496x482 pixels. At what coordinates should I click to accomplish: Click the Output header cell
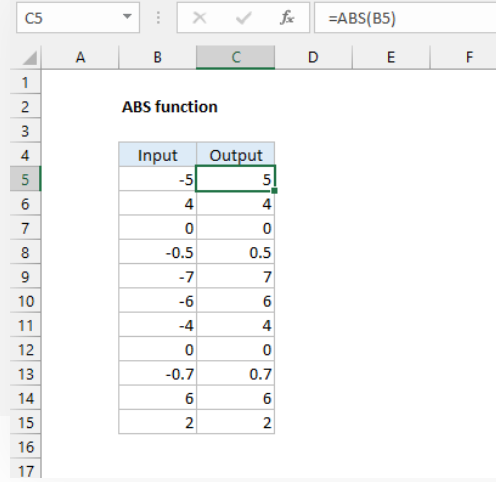pos(236,155)
